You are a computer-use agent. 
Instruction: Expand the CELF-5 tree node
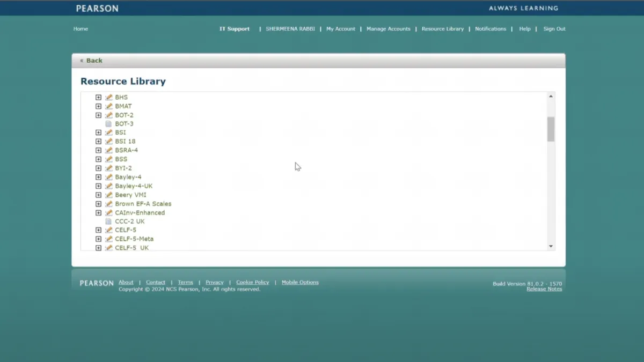[x=98, y=230]
